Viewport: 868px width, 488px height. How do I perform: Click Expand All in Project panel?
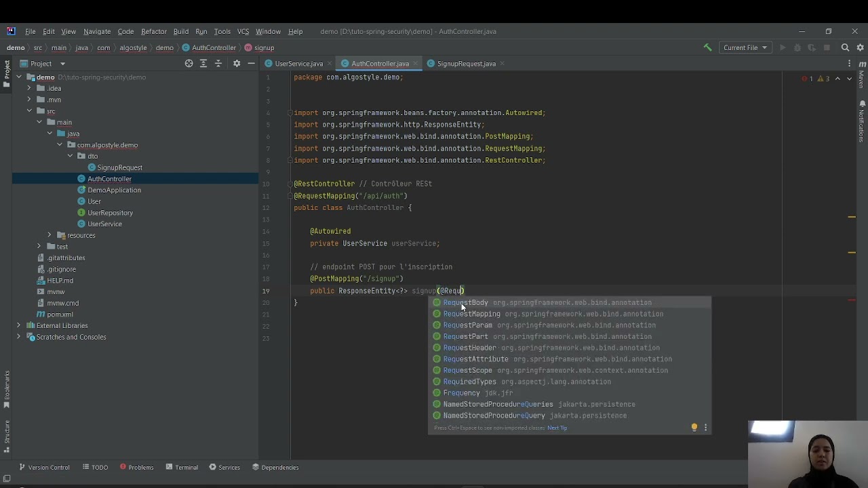point(203,63)
